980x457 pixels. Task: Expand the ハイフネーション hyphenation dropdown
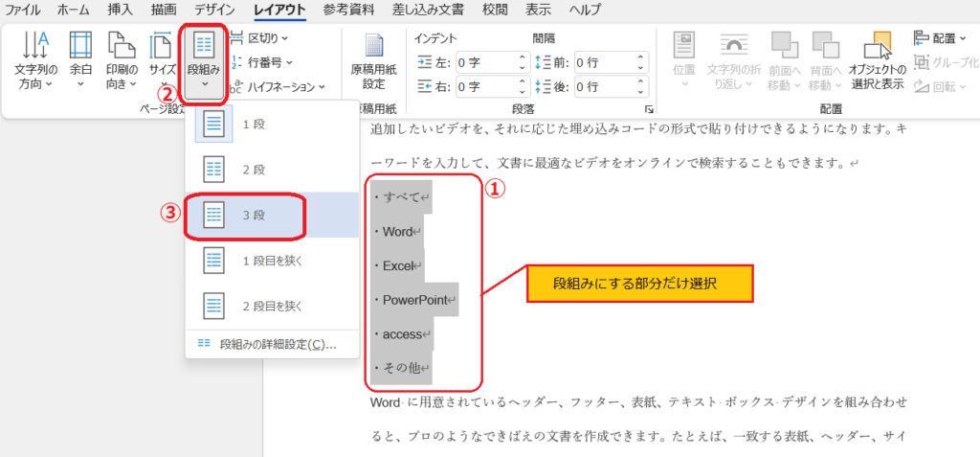point(278,86)
